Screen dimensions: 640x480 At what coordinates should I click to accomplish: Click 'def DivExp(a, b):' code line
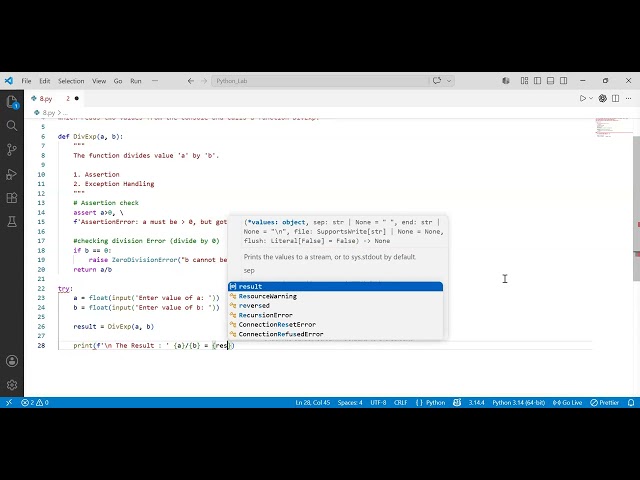click(x=90, y=137)
